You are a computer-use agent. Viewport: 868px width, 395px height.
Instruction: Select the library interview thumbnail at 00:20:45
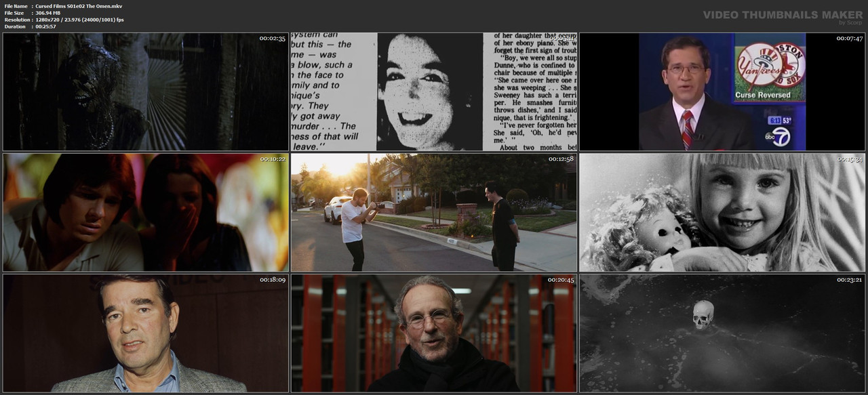(434, 333)
